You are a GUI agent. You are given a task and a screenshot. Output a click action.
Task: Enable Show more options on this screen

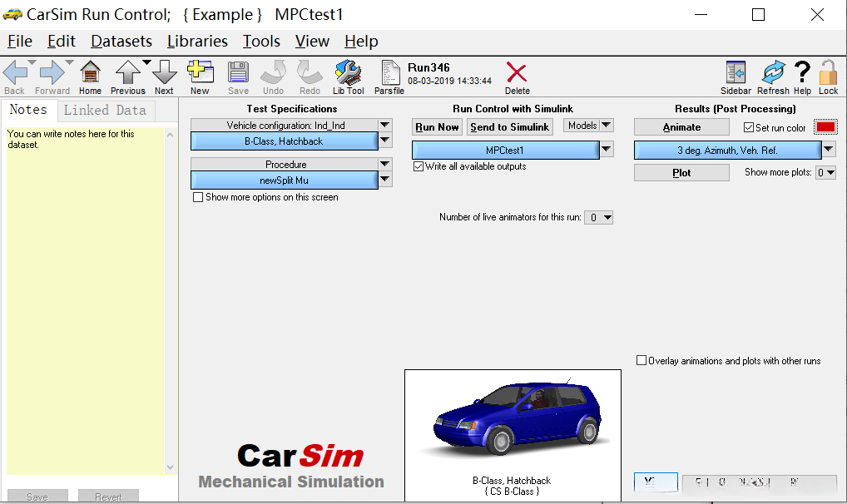198,198
